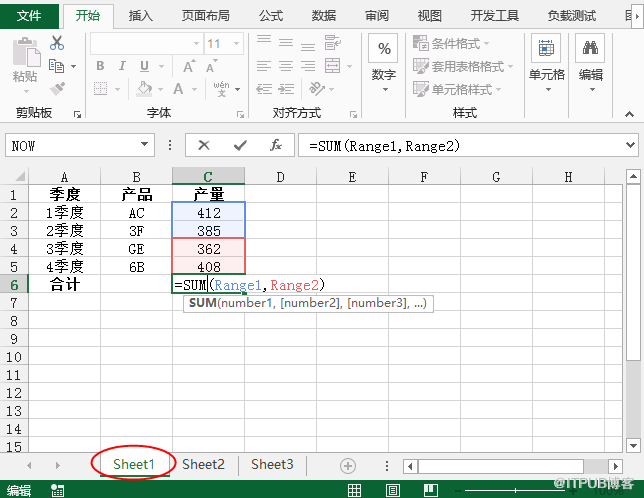Click the Cut scissors icon

point(57,43)
